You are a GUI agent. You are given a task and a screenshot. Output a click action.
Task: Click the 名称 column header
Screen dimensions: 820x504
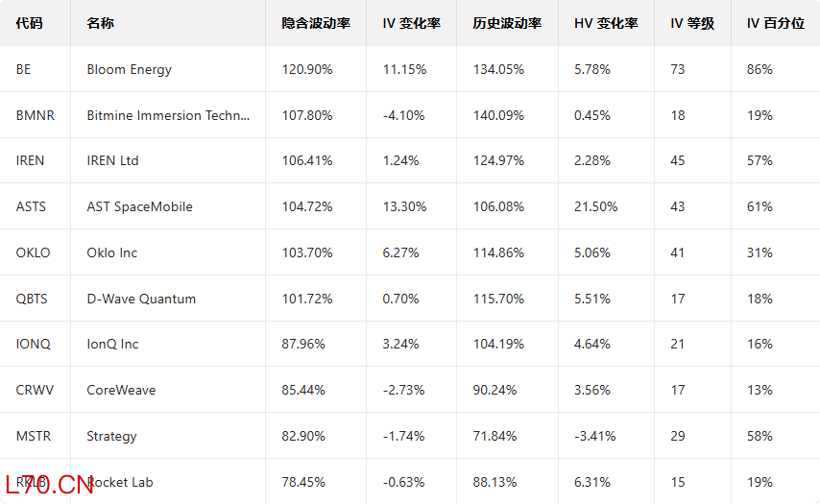pos(101,24)
